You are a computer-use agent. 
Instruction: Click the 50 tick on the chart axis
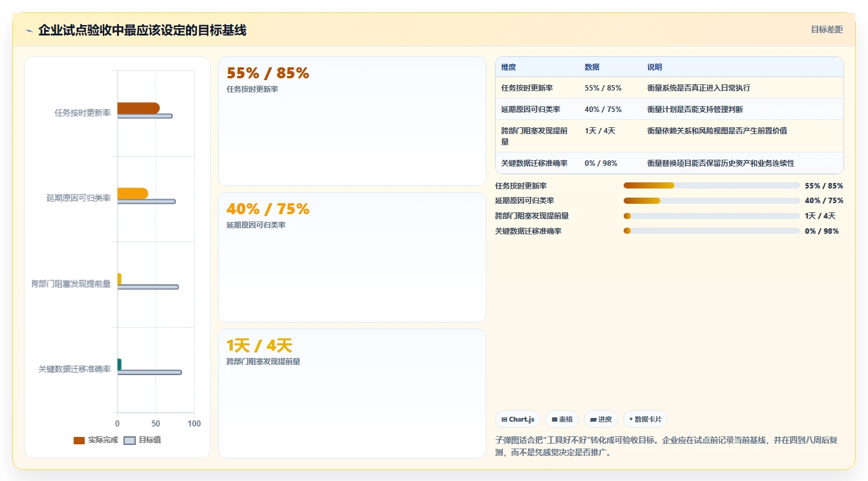point(156,423)
